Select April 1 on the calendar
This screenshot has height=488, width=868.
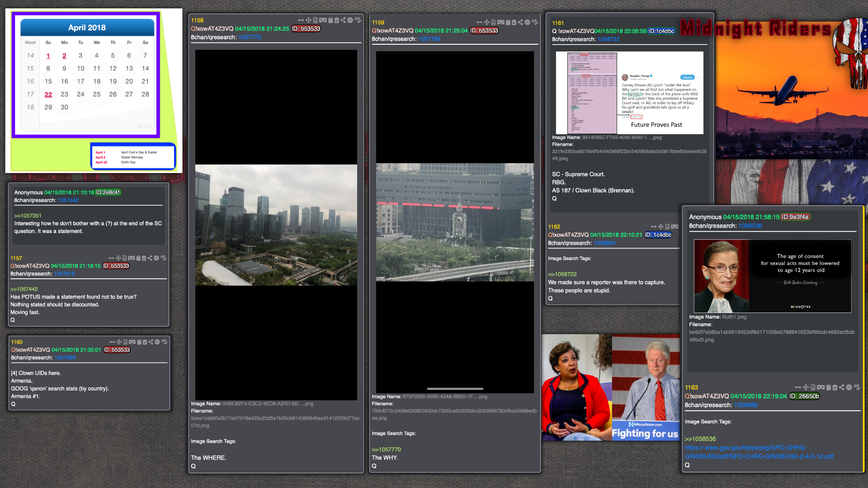[x=48, y=56]
